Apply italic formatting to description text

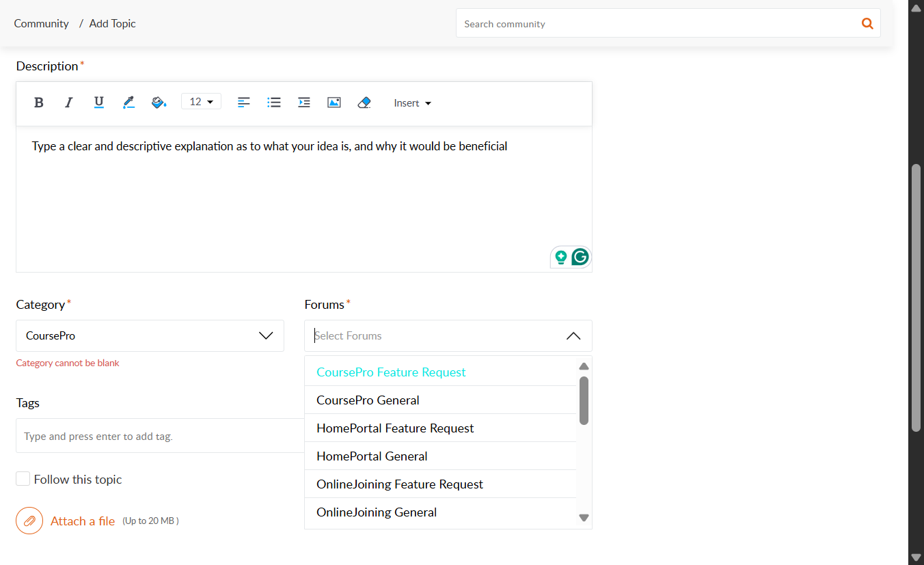pyautogui.click(x=68, y=102)
